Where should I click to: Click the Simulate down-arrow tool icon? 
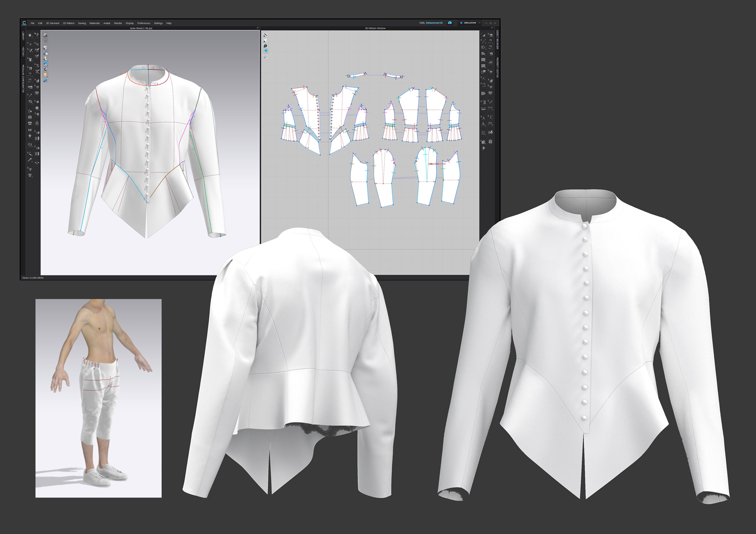tap(30, 35)
